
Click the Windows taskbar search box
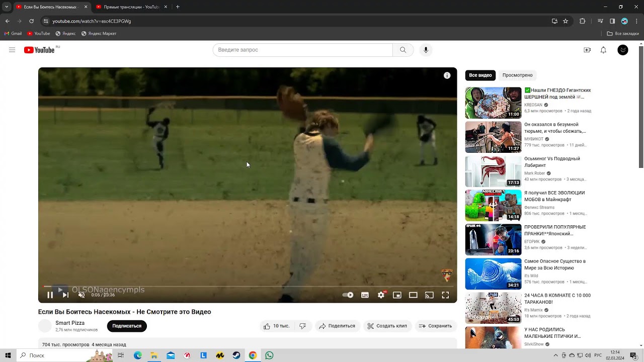(x=64, y=355)
